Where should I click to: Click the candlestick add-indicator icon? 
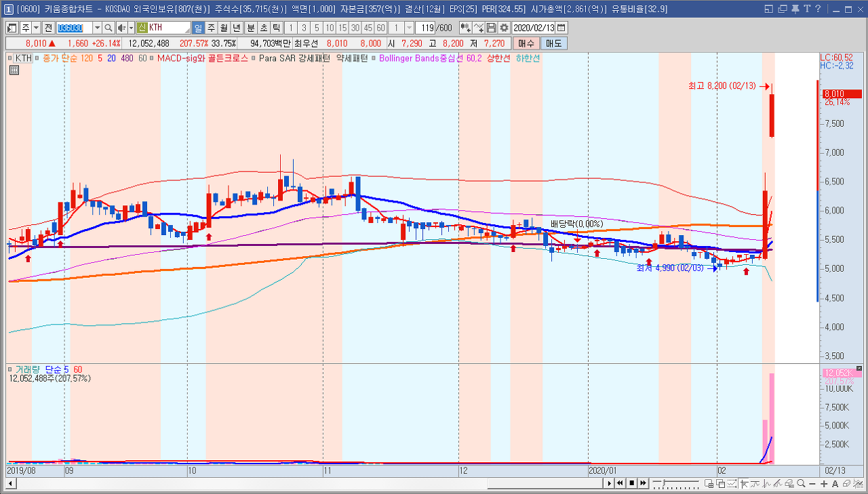(x=465, y=28)
